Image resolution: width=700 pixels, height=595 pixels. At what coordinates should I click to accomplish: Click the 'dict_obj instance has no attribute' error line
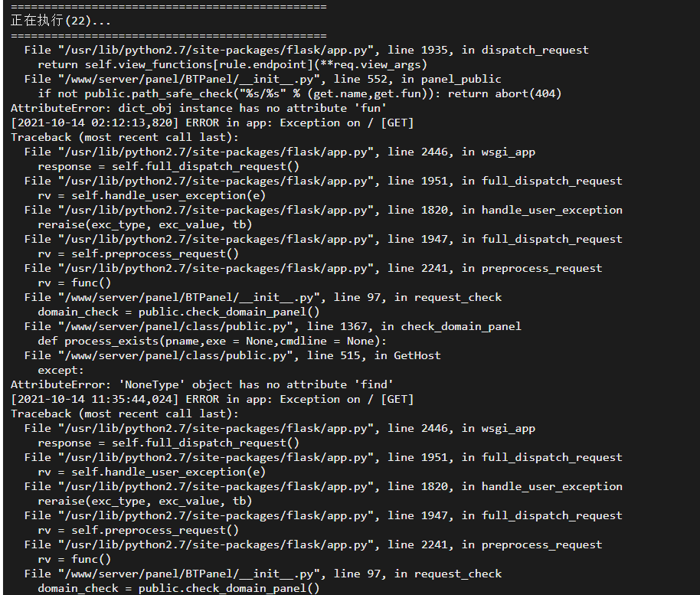198,109
